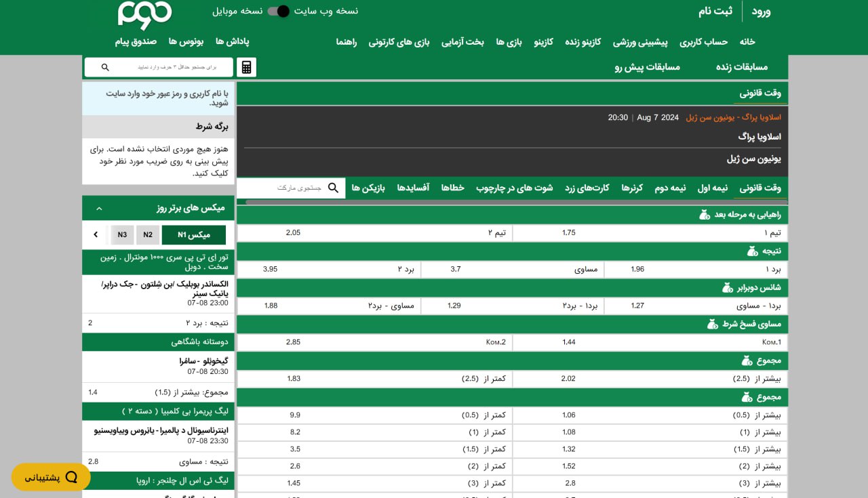This screenshot has width=868, height=498.
Task: Select کمتر از (0.5) odds 9.9
Action: (x=375, y=415)
